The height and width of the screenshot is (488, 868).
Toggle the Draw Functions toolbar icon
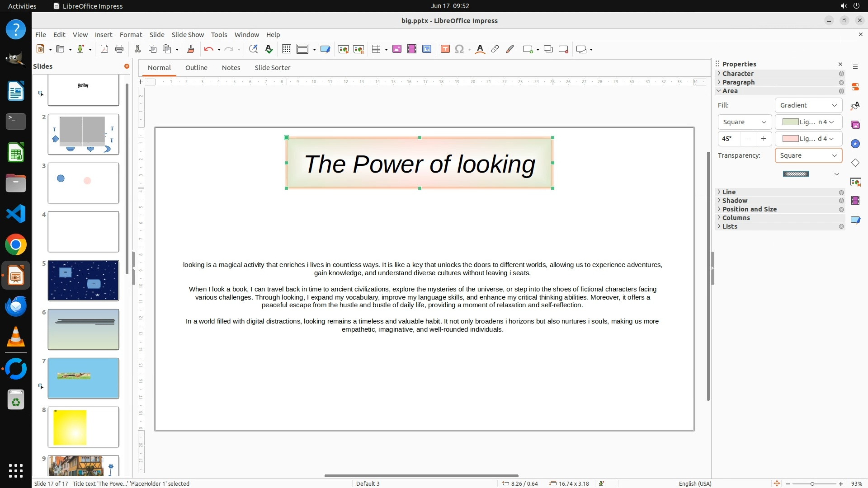coord(510,49)
